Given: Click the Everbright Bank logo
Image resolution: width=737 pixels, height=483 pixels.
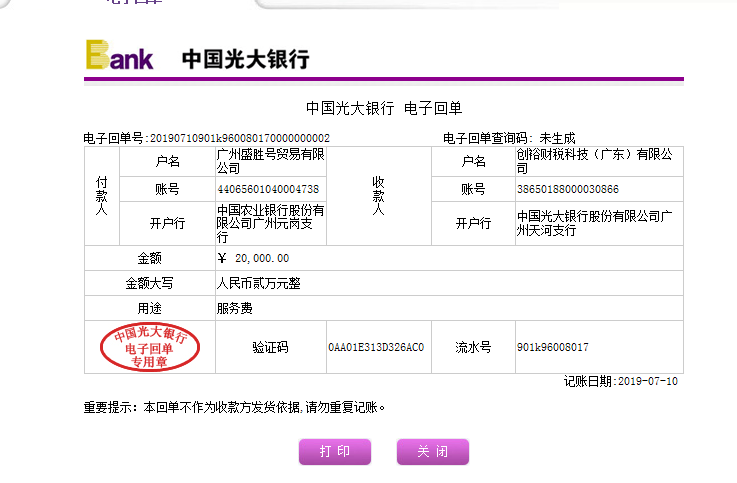Looking at the screenshot, I should tap(119, 55).
